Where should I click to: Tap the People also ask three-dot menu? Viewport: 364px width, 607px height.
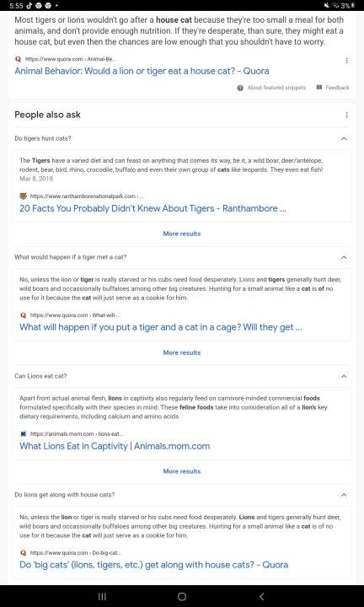click(346, 115)
